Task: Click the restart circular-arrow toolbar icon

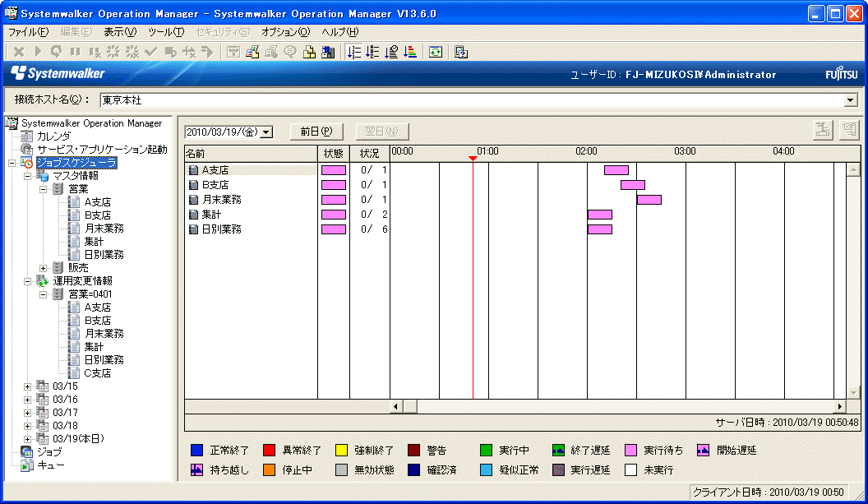Action: tap(56, 52)
